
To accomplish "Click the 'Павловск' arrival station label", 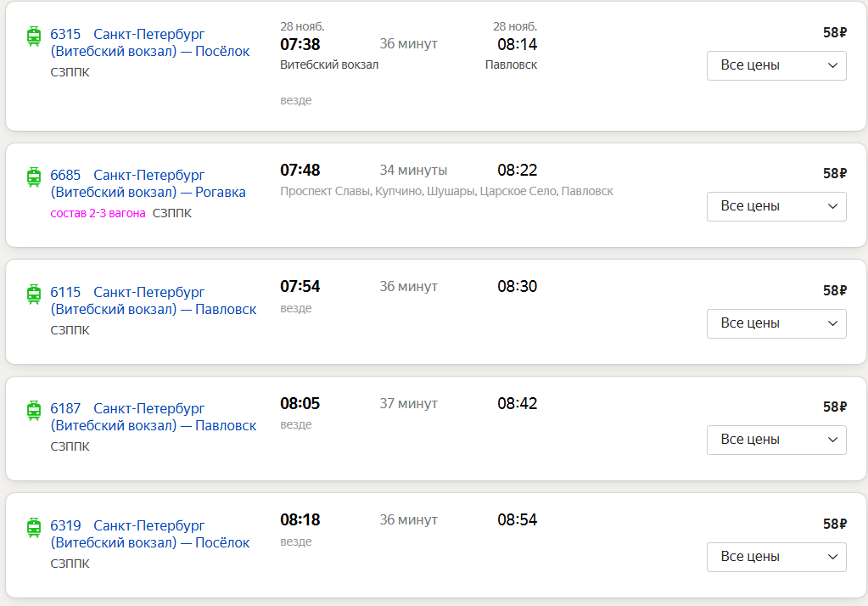I will tap(511, 65).
